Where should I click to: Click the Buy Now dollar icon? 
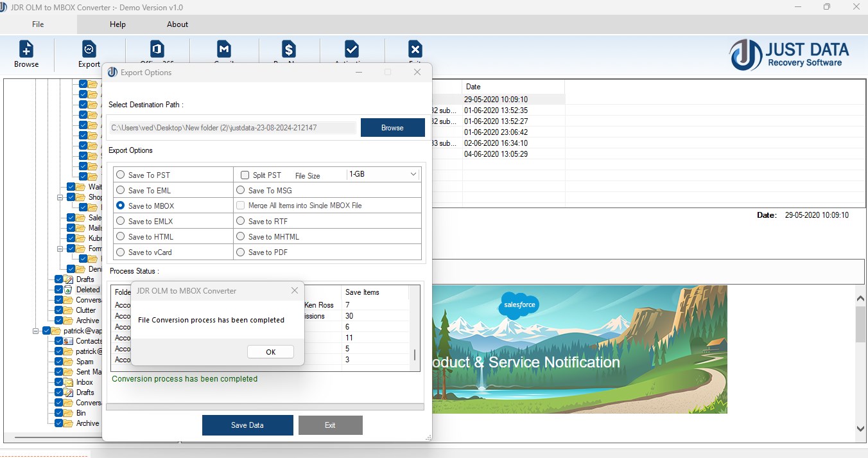pos(289,49)
